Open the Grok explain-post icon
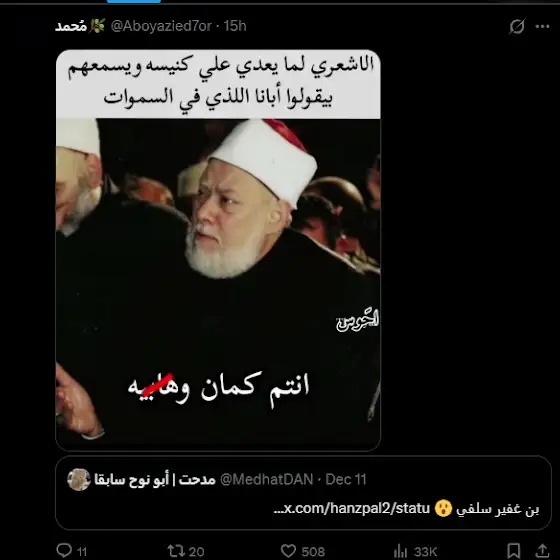 pyautogui.click(x=517, y=26)
